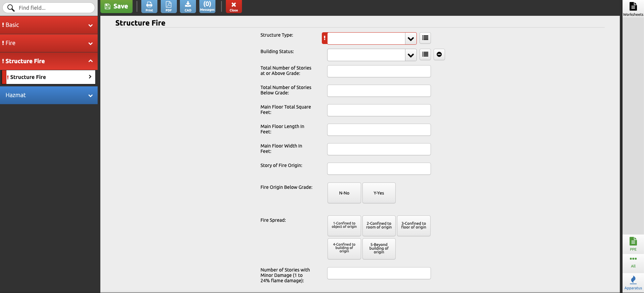Select the Structure Fire sub-item in sidebar
644x293 pixels.
point(49,77)
